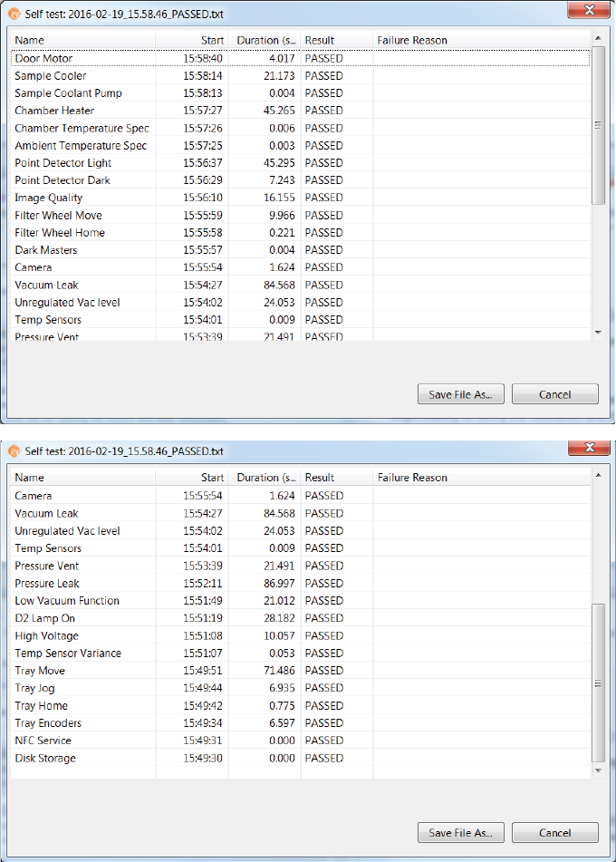Close the dialog listing Door Motor

pyautogui.click(x=589, y=10)
